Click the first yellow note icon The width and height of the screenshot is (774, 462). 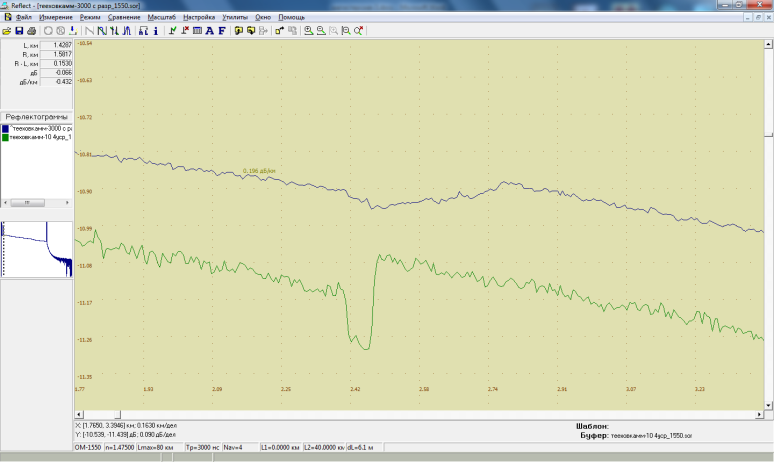238,31
